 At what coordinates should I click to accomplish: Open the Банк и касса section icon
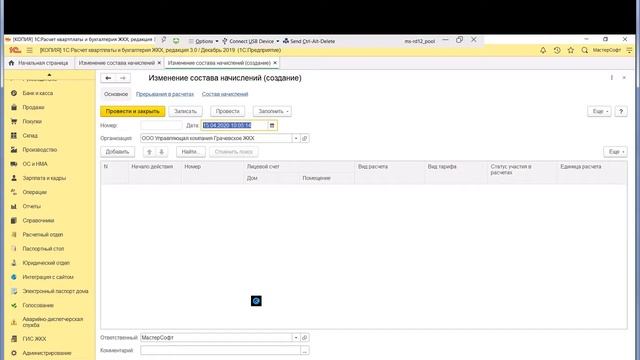tap(14, 93)
